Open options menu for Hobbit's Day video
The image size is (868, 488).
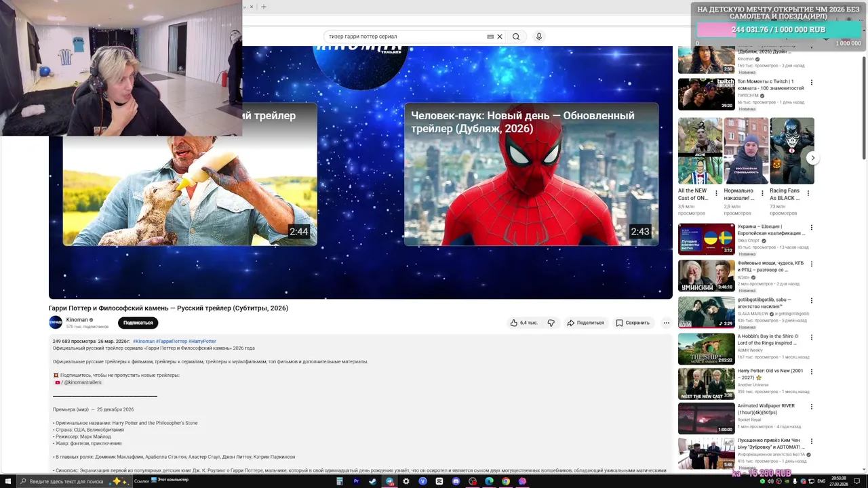[812, 338]
